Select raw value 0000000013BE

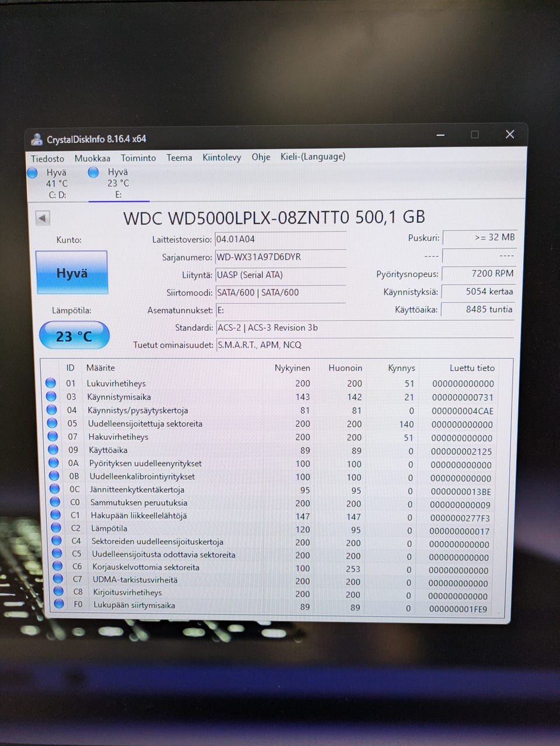[461, 492]
